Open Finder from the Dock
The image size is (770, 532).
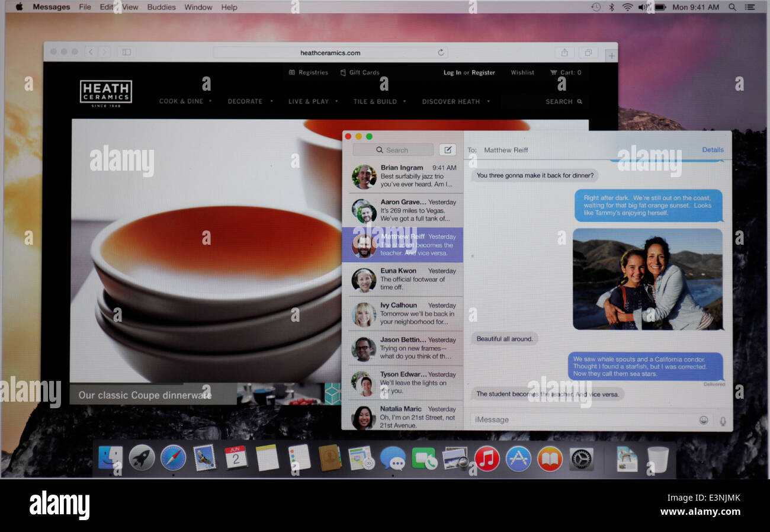coord(111,458)
